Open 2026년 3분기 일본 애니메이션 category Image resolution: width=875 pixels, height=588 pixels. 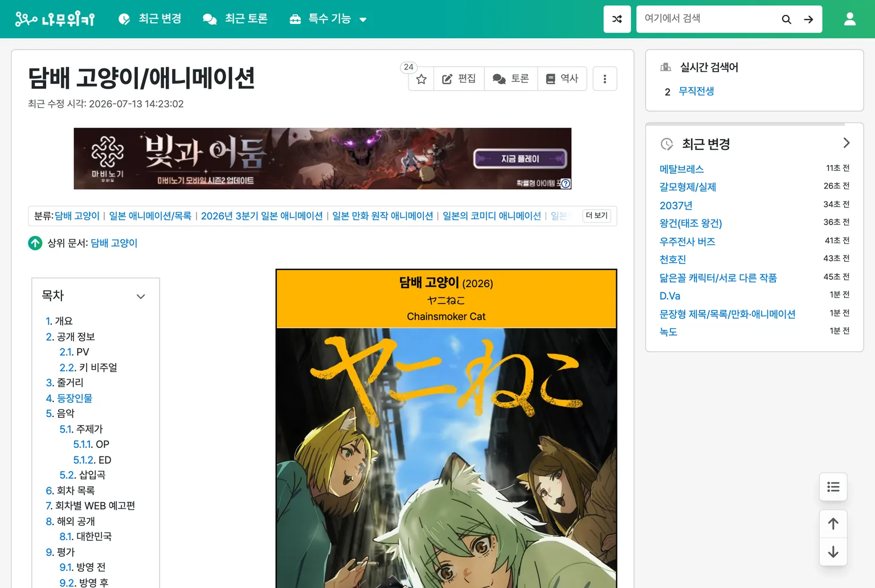pyautogui.click(x=262, y=216)
